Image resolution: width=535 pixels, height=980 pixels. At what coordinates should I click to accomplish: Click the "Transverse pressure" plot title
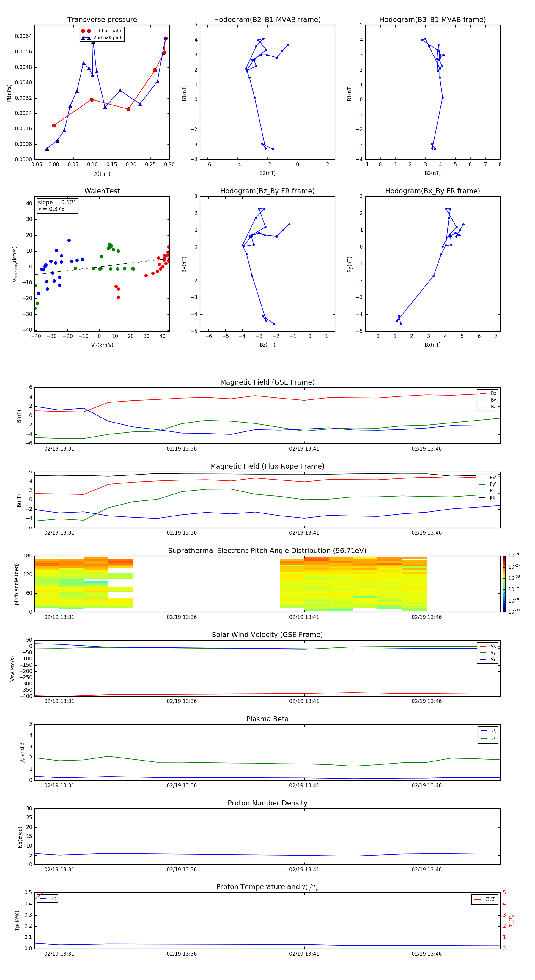pos(102,20)
